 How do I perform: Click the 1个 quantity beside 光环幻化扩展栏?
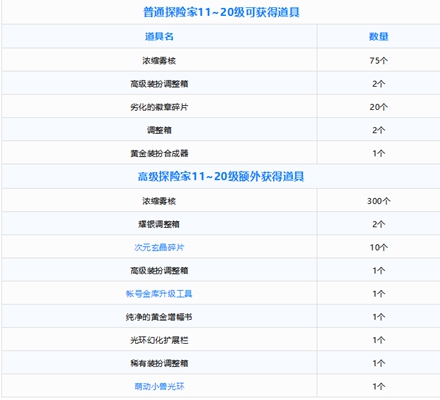click(379, 340)
